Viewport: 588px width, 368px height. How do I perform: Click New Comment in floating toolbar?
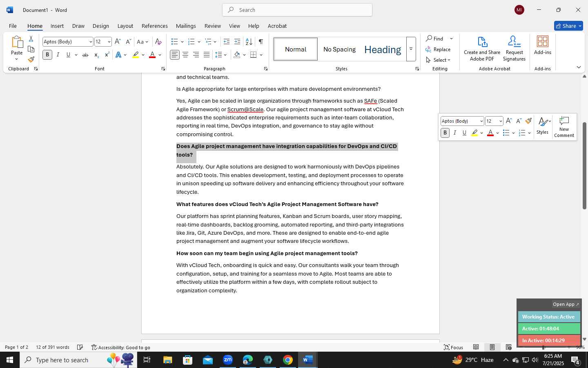point(564,127)
